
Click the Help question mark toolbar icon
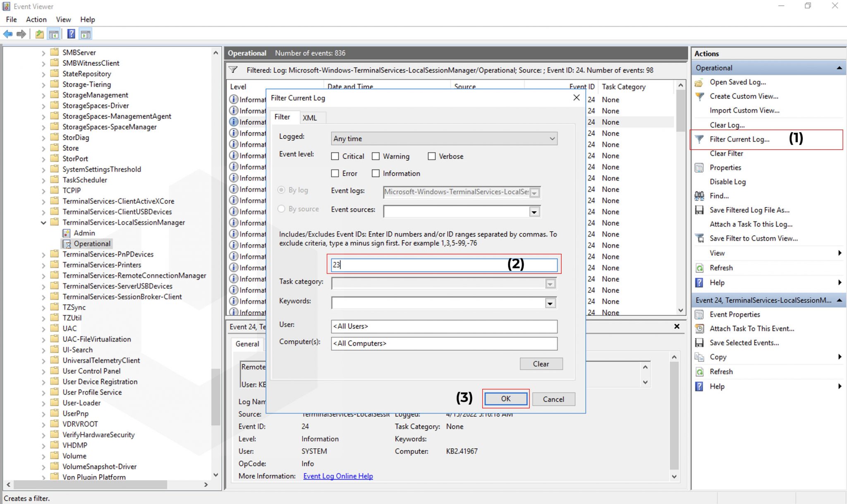(71, 34)
